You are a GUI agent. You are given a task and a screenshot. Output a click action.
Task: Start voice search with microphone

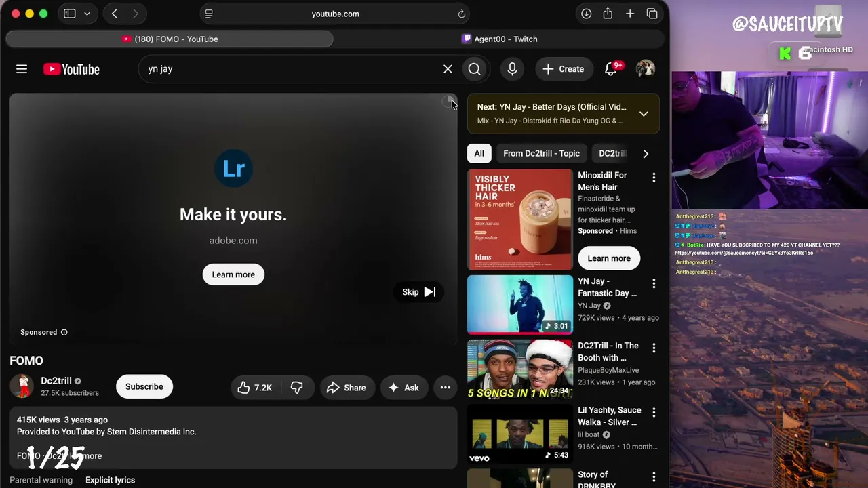tap(512, 69)
